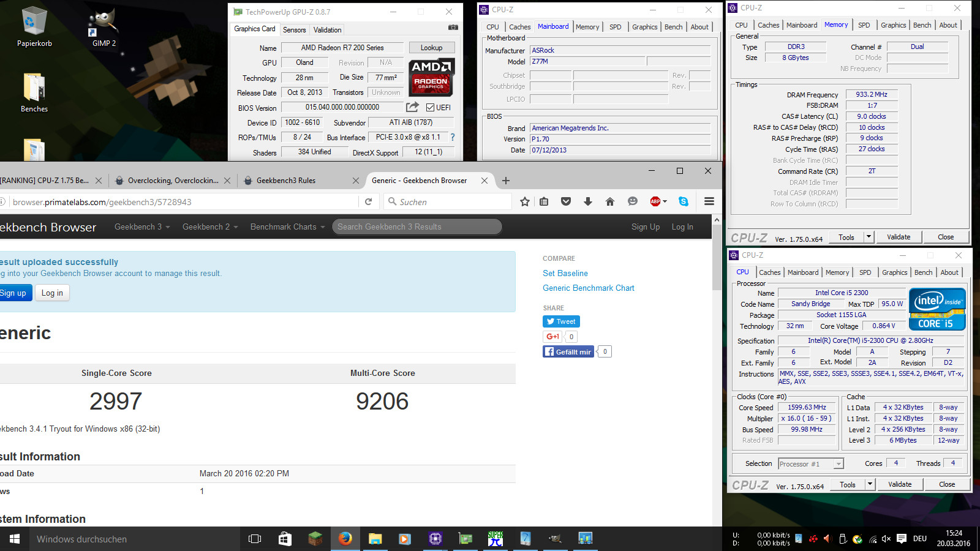Screen dimensions: 980x551
Task: Select the Caches tab in the bottom CPU-Z window
Action: tap(770, 272)
